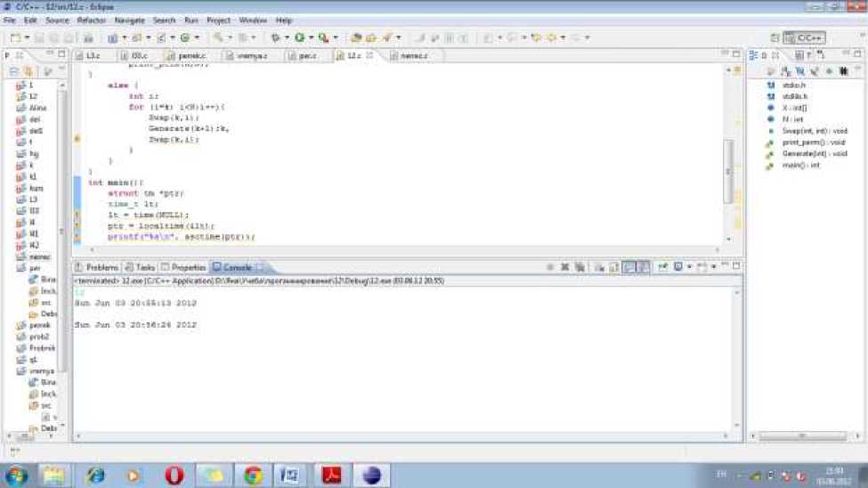This screenshot has width=868, height=488.
Task: Switch to the L3.c editor tab
Action: (x=93, y=56)
